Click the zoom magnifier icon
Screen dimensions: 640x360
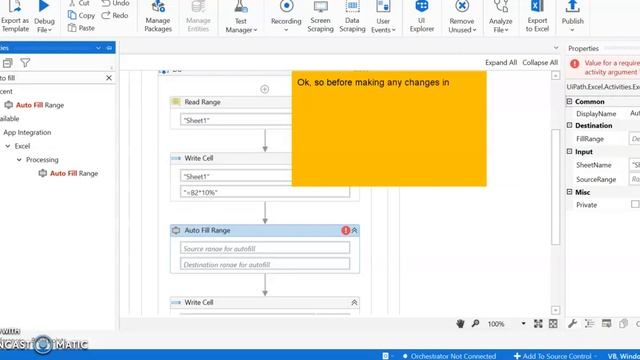[476, 324]
